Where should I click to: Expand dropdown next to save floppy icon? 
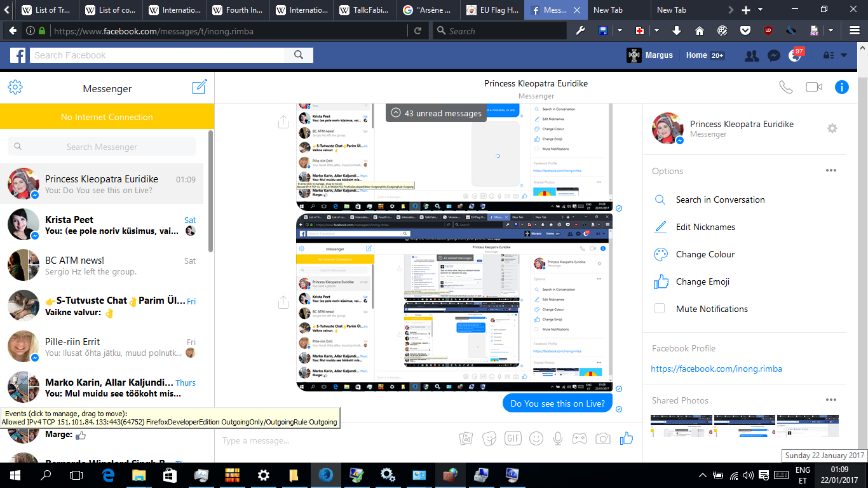tap(620, 30)
